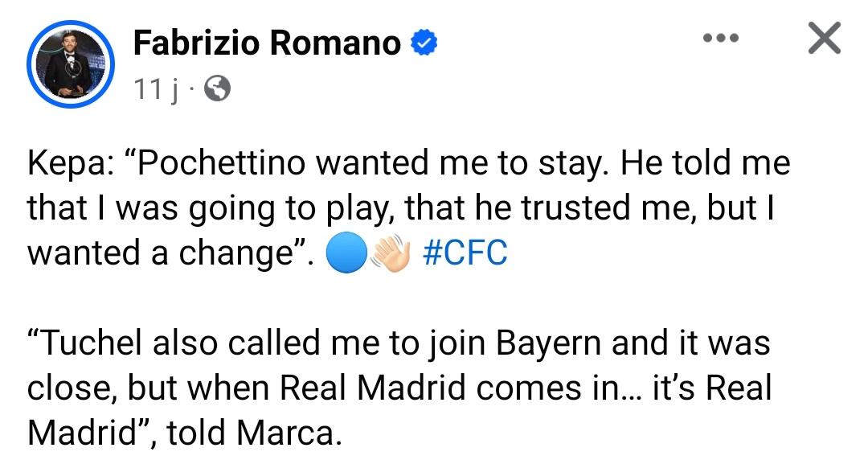Click the globe public audience icon
This screenshot has width=868, height=460.
click(217, 89)
